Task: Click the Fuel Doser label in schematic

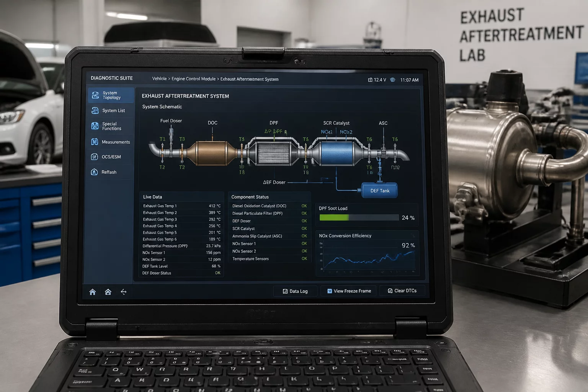Action: 171,121
